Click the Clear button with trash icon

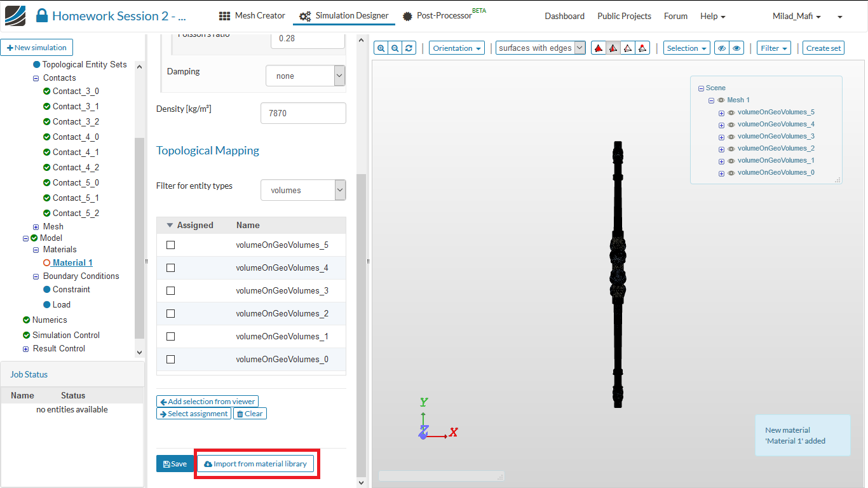[x=250, y=414]
